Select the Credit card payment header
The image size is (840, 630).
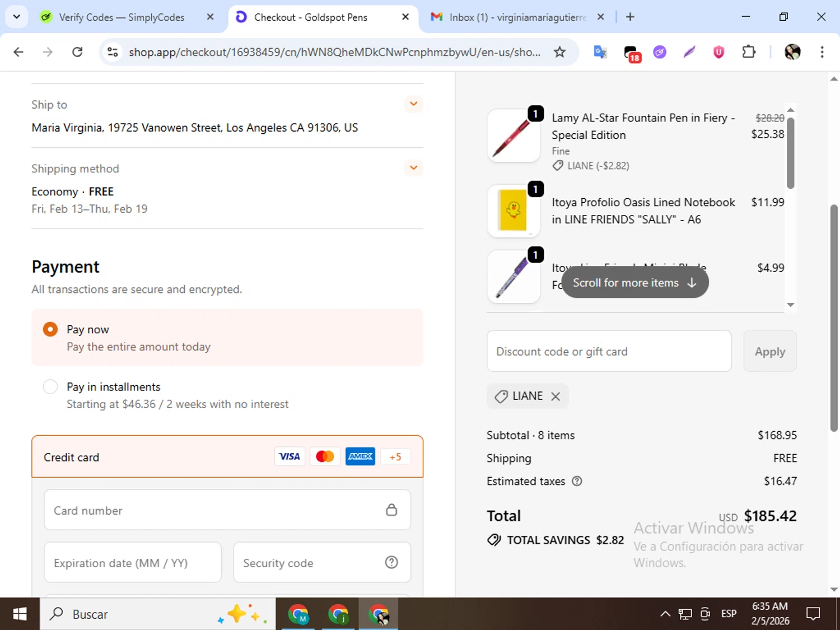pos(227,457)
